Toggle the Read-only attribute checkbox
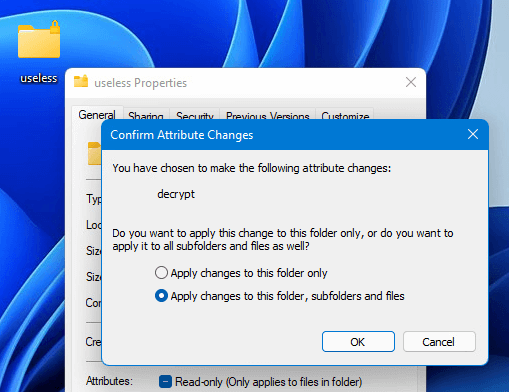 165,381
